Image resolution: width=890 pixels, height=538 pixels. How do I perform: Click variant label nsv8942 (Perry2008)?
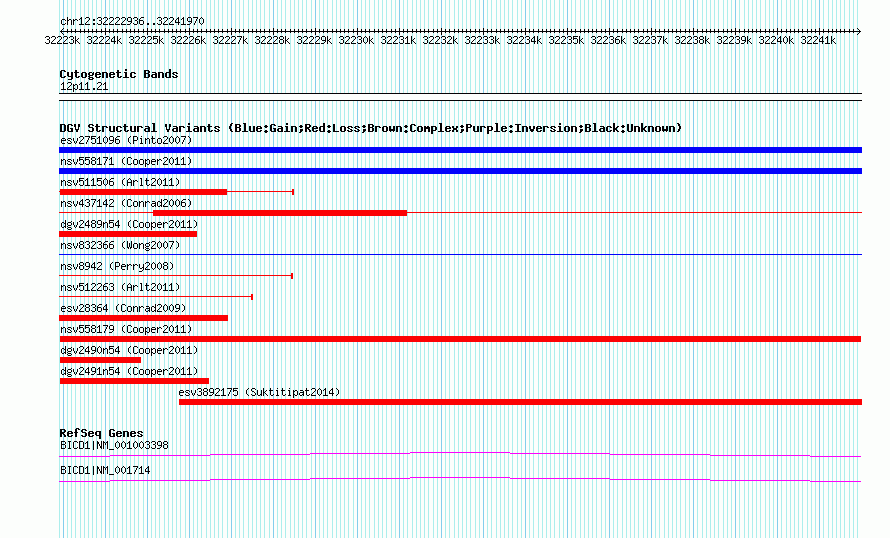tap(117, 266)
